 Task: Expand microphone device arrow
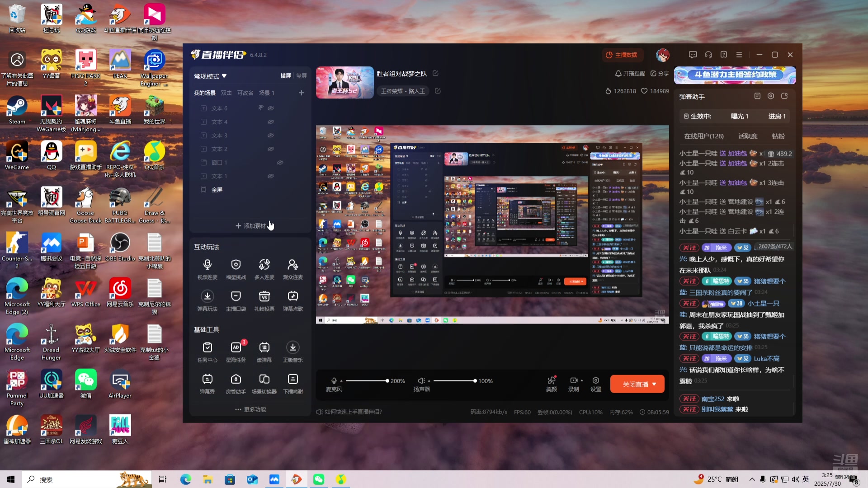point(341,381)
